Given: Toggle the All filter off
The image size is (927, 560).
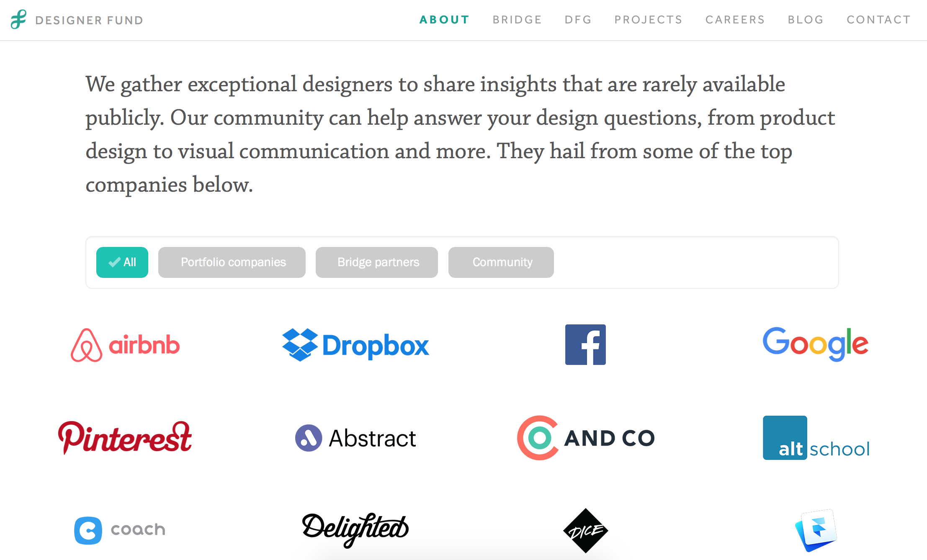Looking at the screenshot, I should point(122,262).
